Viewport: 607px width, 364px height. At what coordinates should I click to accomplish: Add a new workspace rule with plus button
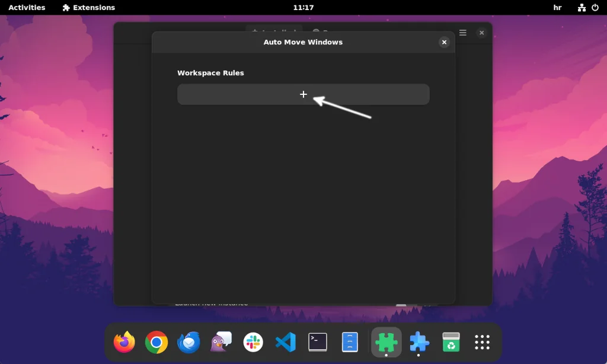click(303, 94)
